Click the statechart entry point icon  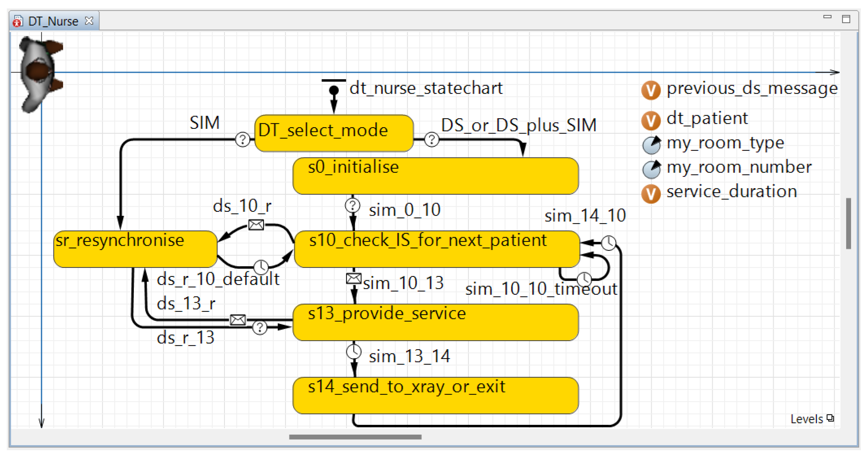[334, 90]
